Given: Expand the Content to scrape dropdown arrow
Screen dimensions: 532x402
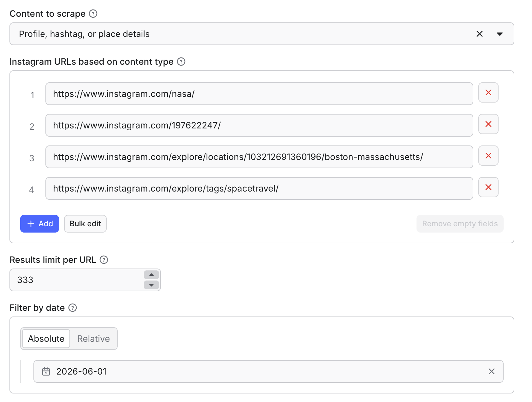Looking at the screenshot, I should (499, 34).
